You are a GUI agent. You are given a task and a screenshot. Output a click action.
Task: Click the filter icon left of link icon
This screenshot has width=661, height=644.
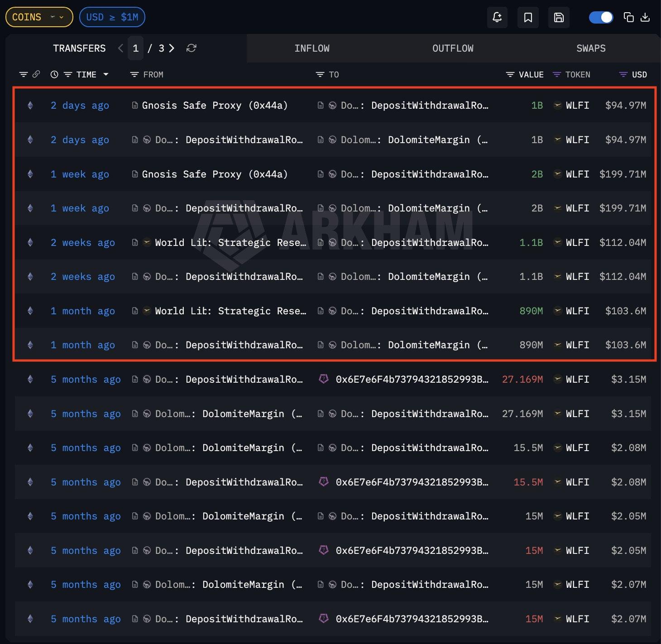tap(24, 74)
